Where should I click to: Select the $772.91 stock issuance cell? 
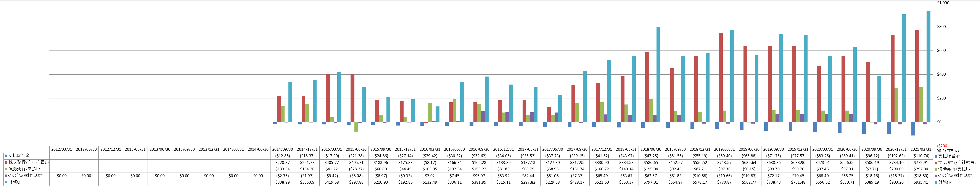pos(921,163)
